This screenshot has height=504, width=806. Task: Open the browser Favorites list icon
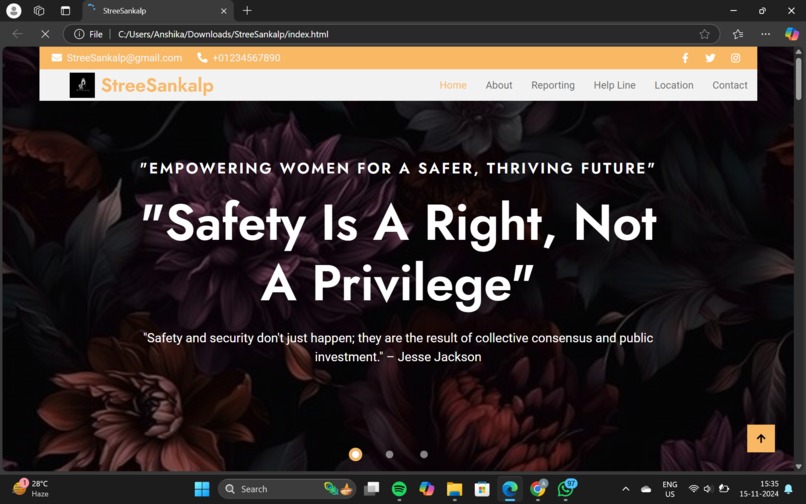738,34
